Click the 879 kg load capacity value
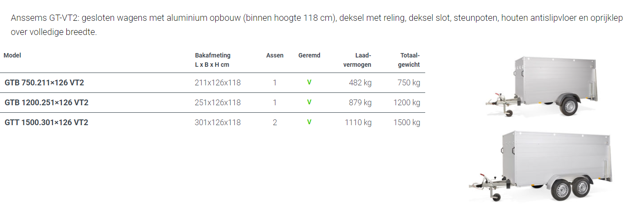The width and height of the screenshot is (644, 222). tap(360, 103)
